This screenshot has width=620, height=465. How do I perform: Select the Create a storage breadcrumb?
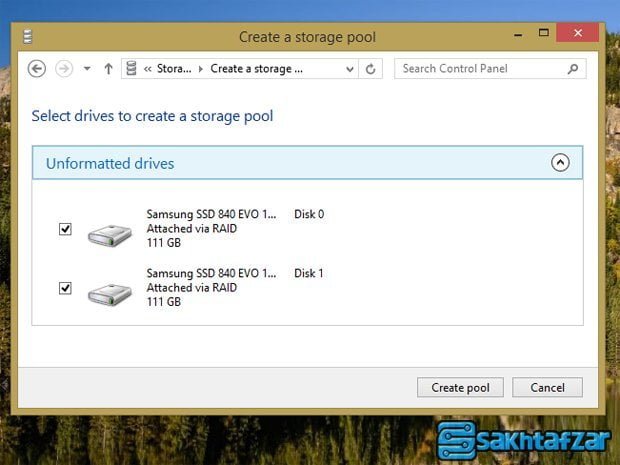click(x=256, y=69)
